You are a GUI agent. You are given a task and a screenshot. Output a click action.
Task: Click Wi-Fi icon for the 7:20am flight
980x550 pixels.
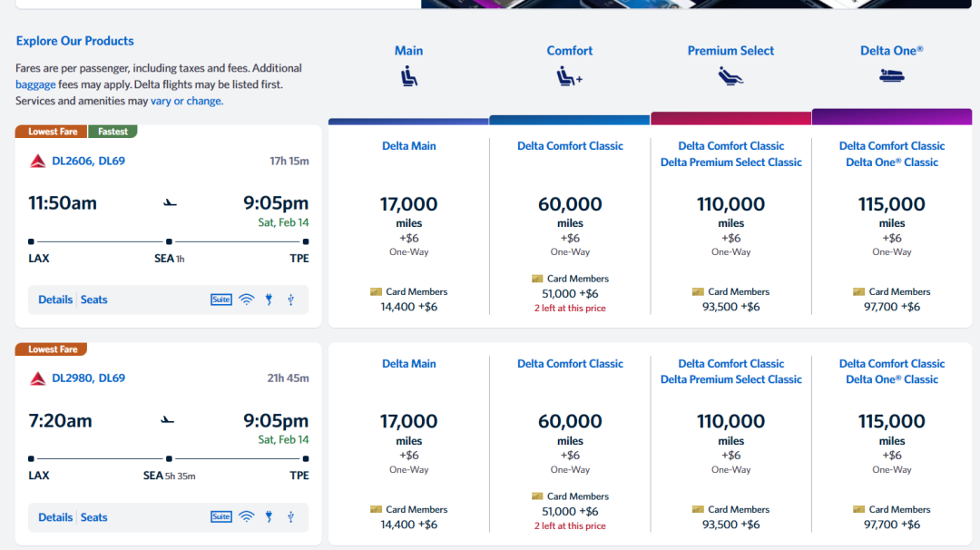(246, 517)
